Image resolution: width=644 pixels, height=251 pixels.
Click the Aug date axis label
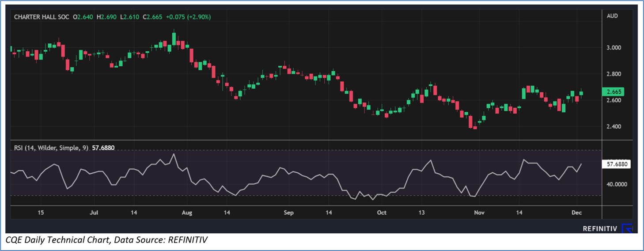coord(187,213)
